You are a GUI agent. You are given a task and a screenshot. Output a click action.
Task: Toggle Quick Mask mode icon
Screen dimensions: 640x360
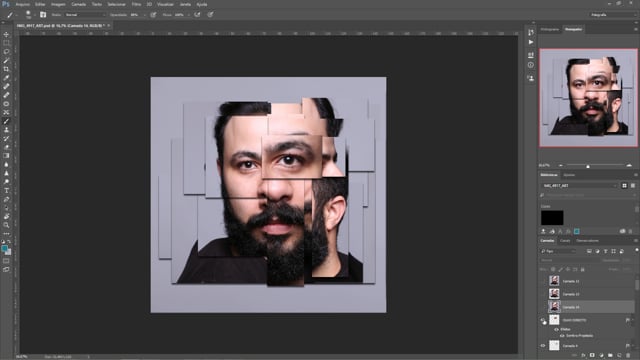pos(6,261)
